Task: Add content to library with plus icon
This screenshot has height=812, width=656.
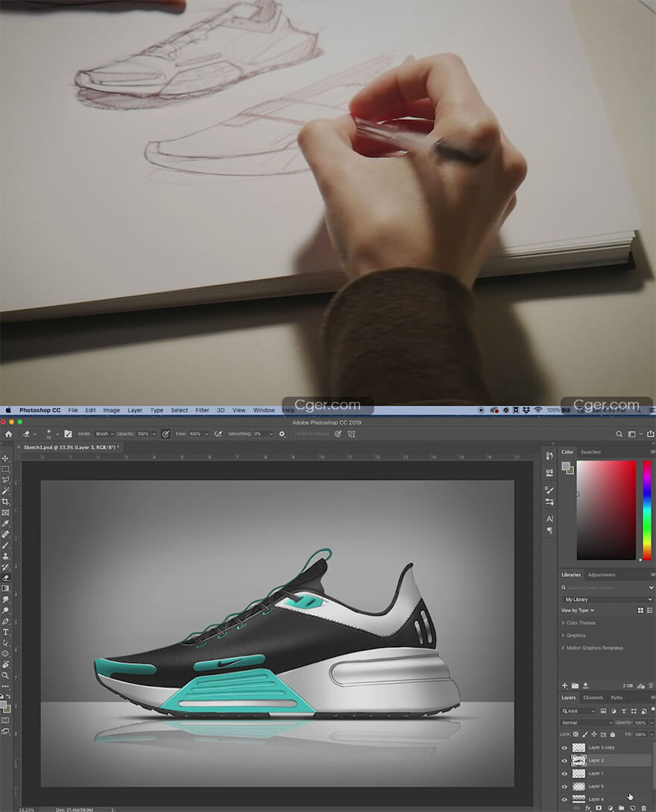Action: 565,686
